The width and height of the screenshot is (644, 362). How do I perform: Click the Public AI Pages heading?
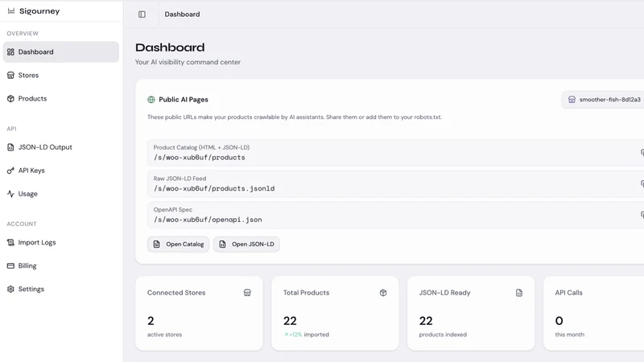(x=184, y=100)
